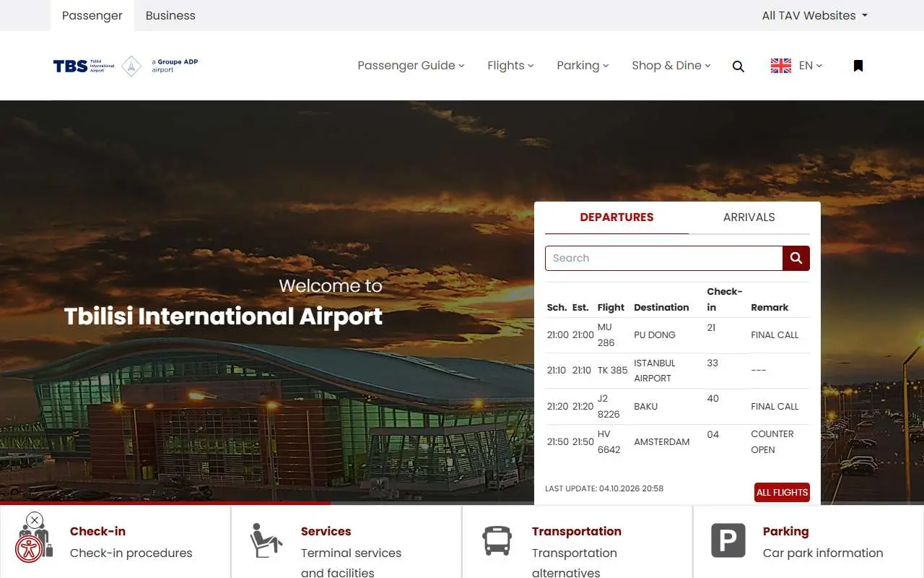The image size is (924, 578).
Task: Select flight HV 6642 row
Action: [x=677, y=442]
